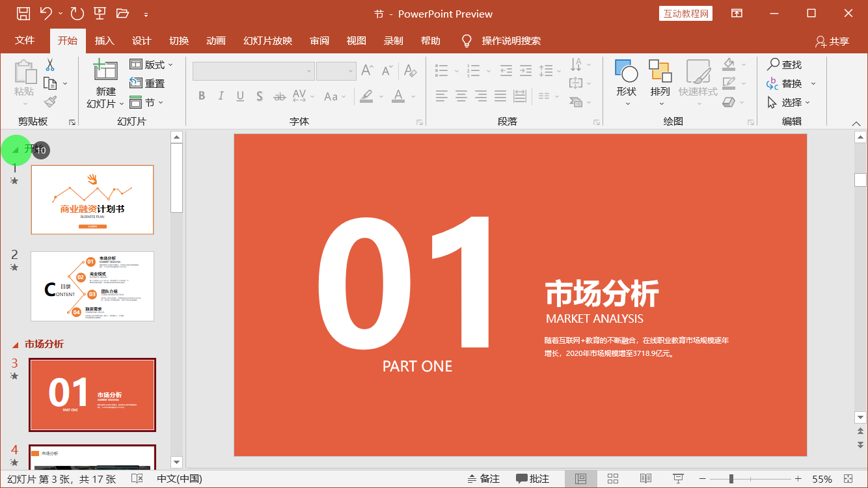
Task: Toggle the 备注 notes pane
Action: tap(483, 479)
